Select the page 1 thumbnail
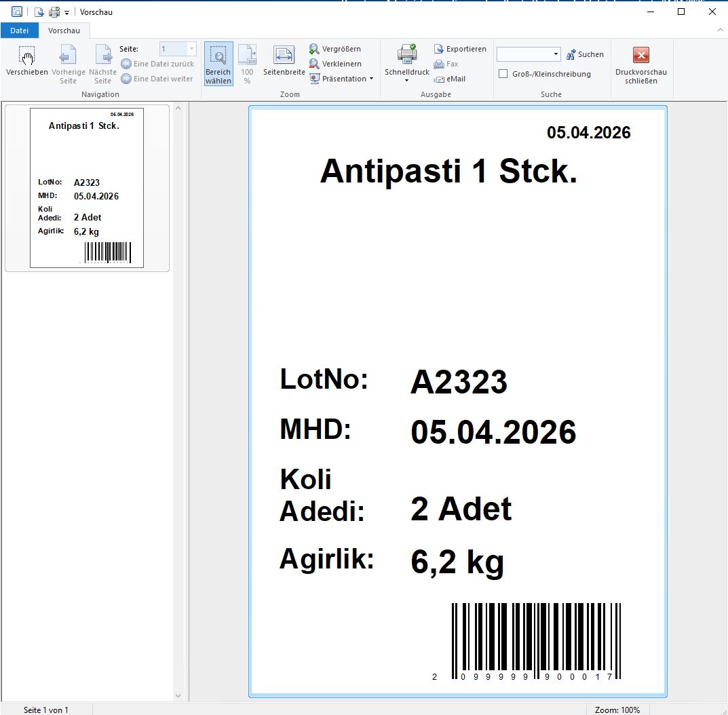The width and height of the screenshot is (728, 715). point(87,188)
